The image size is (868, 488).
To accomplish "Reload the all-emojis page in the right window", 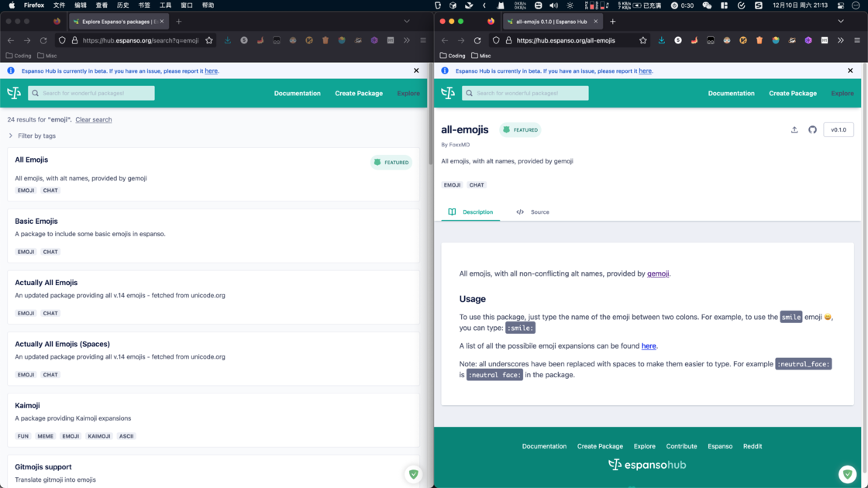I will coord(477,40).
